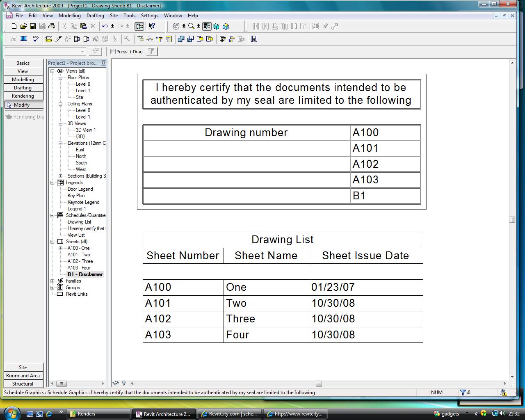The width and height of the screenshot is (525, 420).
Task: Select sheet A102 - Three in browser
Action: pyautogui.click(x=80, y=261)
